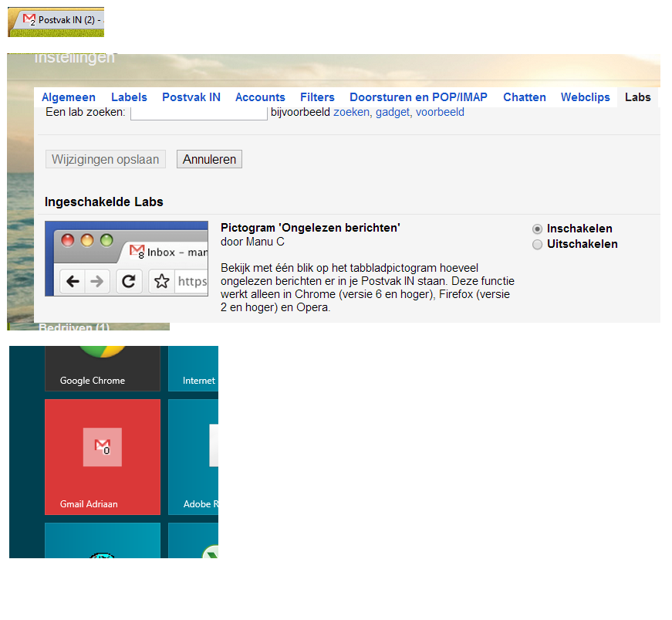Click the Gmail favicon on the browser tab
Viewport: 672px width, 620px height.
click(29, 19)
